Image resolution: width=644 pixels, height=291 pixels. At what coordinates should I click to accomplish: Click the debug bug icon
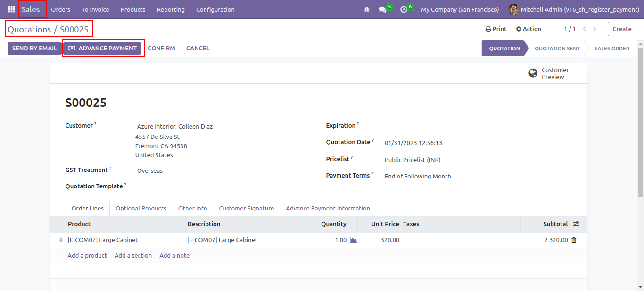click(x=367, y=9)
